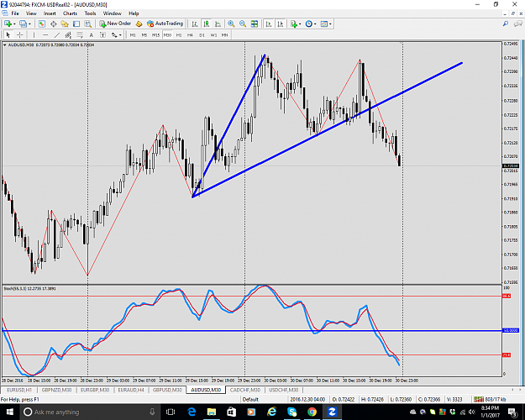Select the crosshair tool
The width and height of the screenshot is (525, 420).
click(x=20, y=34)
